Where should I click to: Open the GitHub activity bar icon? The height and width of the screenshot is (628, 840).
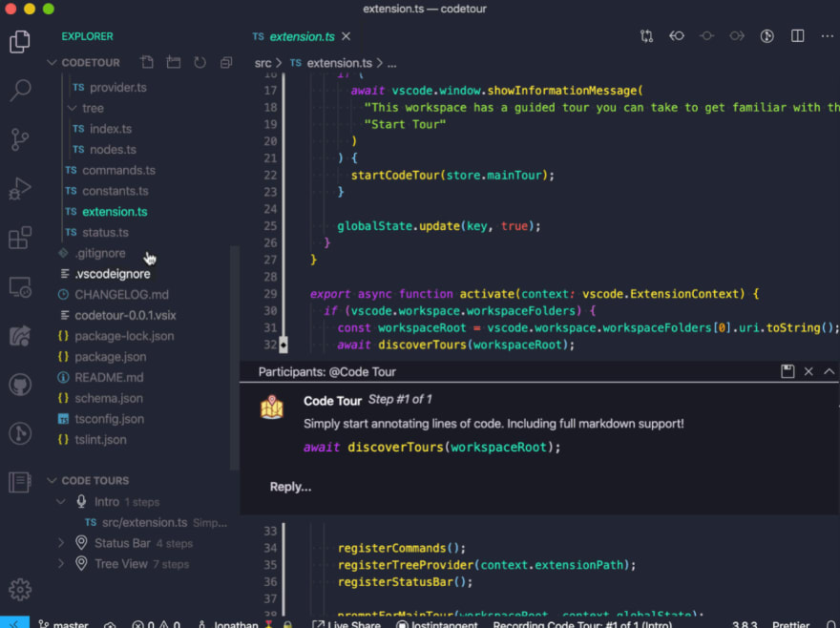pyautogui.click(x=20, y=385)
